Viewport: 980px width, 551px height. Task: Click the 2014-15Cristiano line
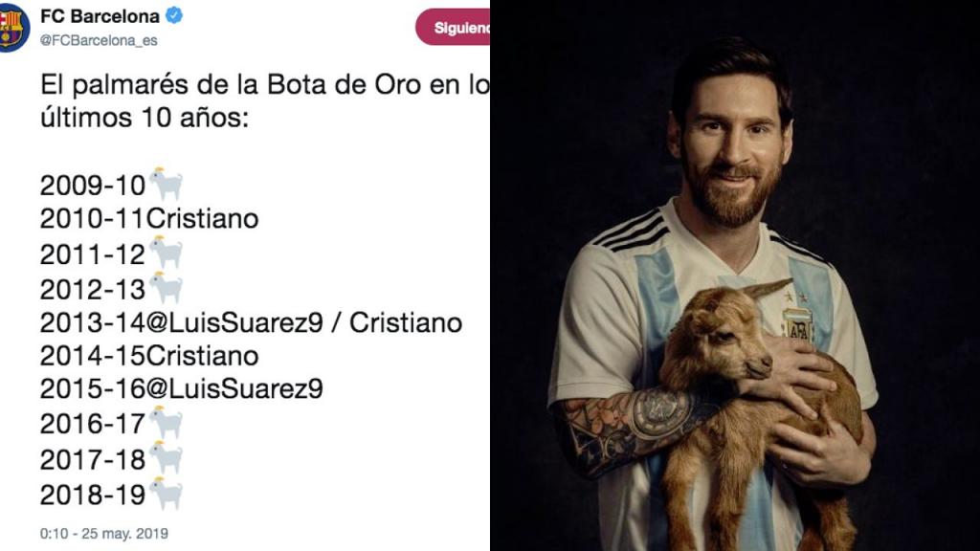(x=149, y=356)
